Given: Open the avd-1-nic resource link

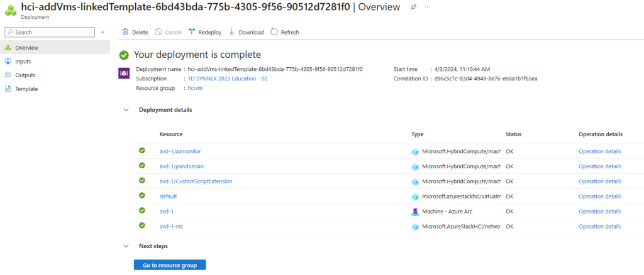Looking at the screenshot, I should 171,226.
